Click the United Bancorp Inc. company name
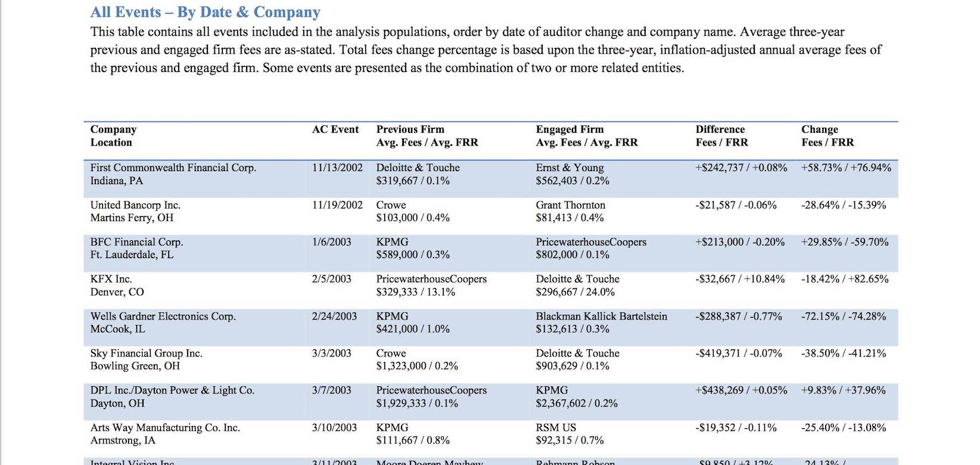Viewport: 980px width, 465px height. point(135,205)
